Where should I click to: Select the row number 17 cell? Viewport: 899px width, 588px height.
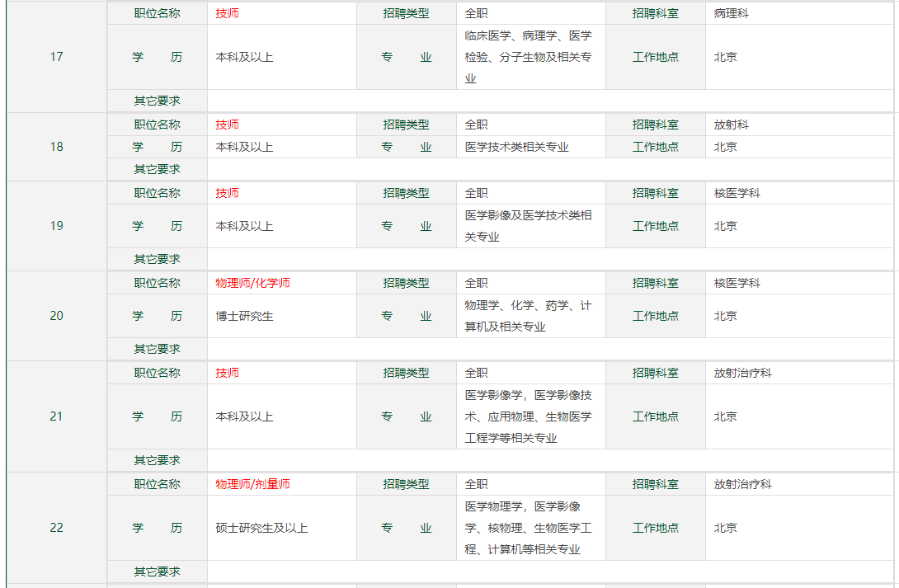[x=56, y=57]
